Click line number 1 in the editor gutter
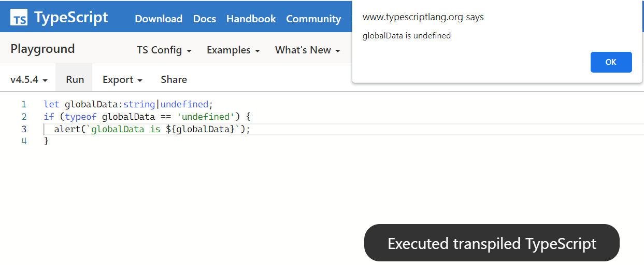Viewport: 644px width, 265px height. pyautogui.click(x=24, y=104)
